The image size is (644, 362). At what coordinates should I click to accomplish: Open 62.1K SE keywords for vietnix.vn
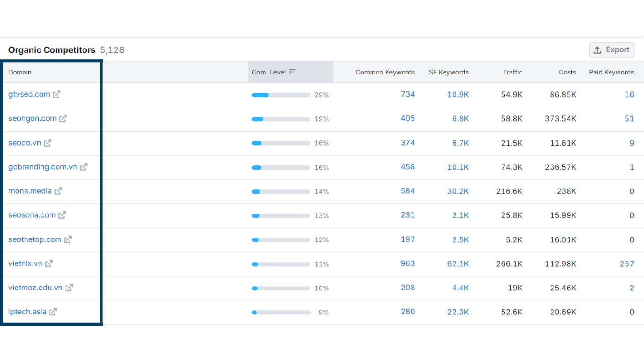click(x=458, y=263)
